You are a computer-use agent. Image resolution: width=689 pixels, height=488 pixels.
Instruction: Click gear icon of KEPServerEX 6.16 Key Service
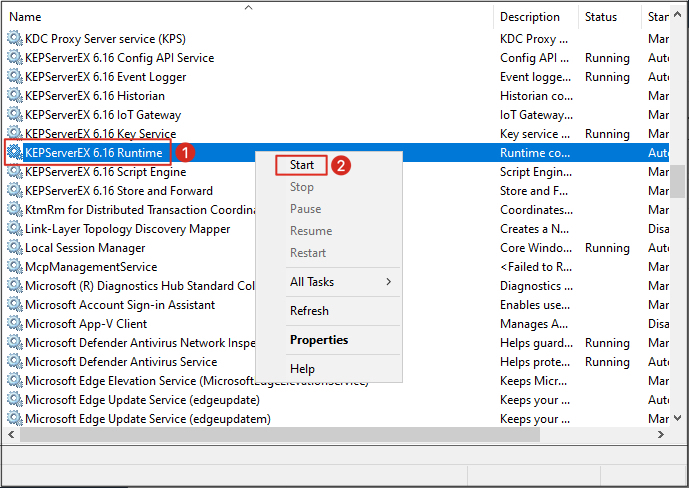click(x=15, y=133)
